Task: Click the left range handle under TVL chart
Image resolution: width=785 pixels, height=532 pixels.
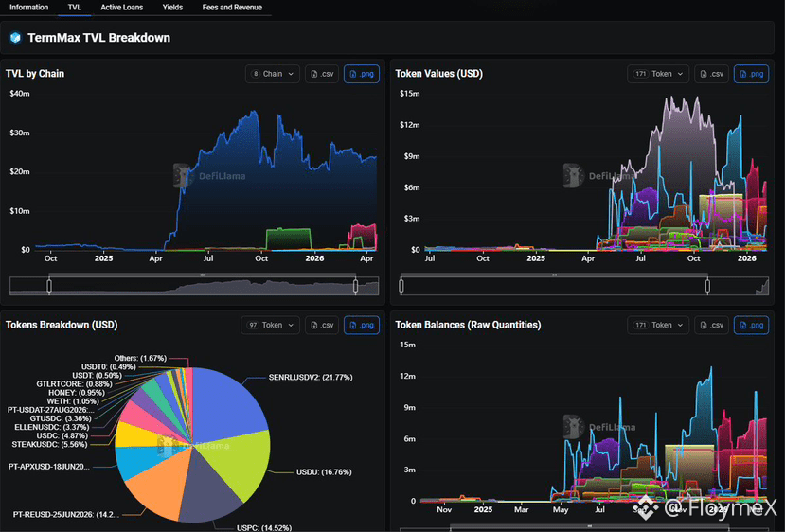Action: tap(49, 286)
